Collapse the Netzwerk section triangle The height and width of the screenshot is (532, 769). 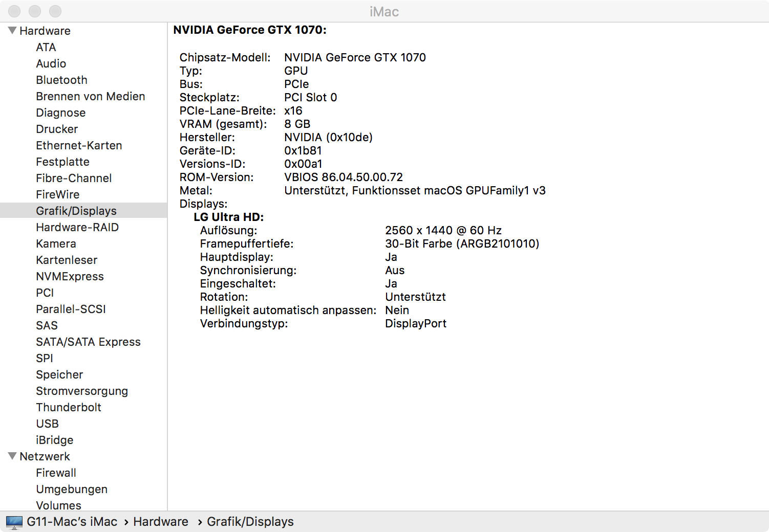pyautogui.click(x=12, y=456)
